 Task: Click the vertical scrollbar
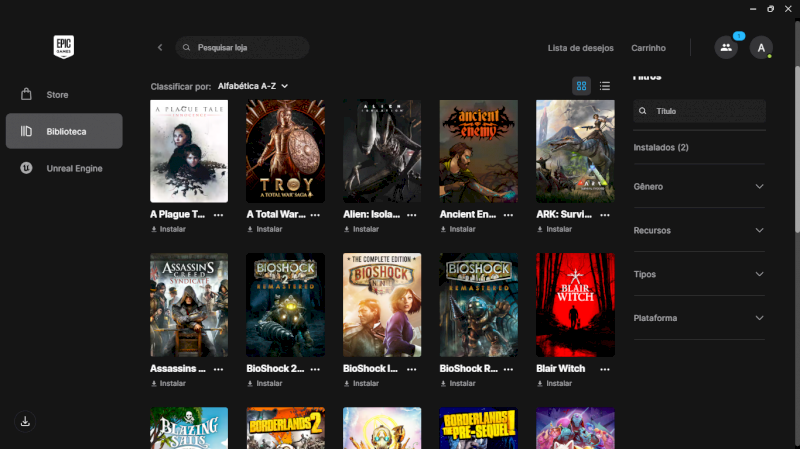797,149
